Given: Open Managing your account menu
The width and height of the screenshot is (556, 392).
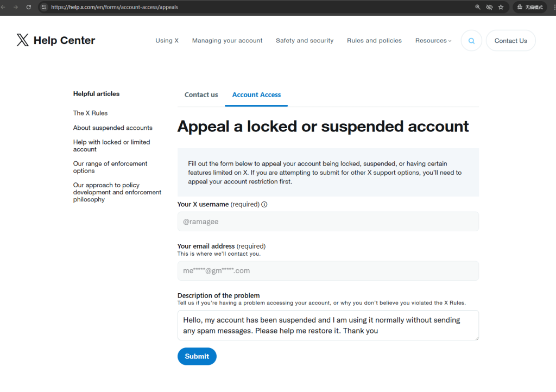Looking at the screenshot, I should 228,41.
